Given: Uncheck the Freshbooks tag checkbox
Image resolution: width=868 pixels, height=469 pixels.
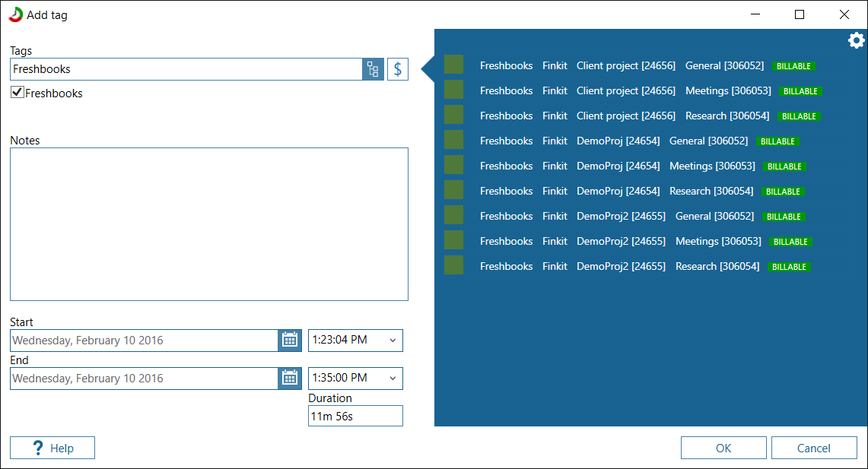Looking at the screenshot, I should tap(17, 93).
